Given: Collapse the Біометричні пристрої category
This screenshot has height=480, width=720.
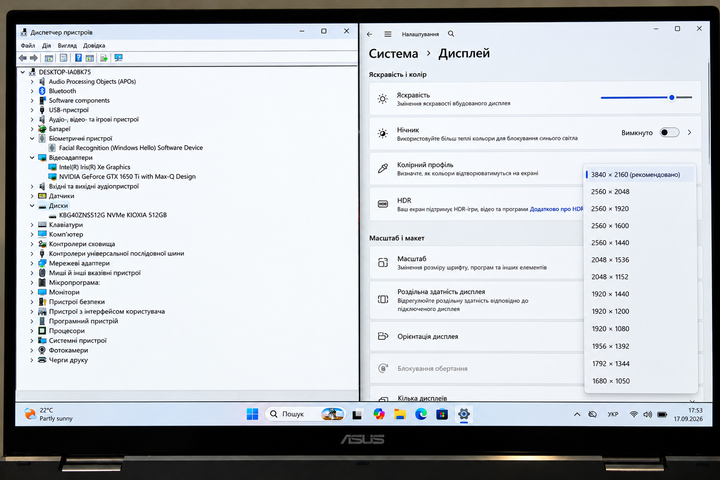Looking at the screenshot, I should (x=32, y=138).
